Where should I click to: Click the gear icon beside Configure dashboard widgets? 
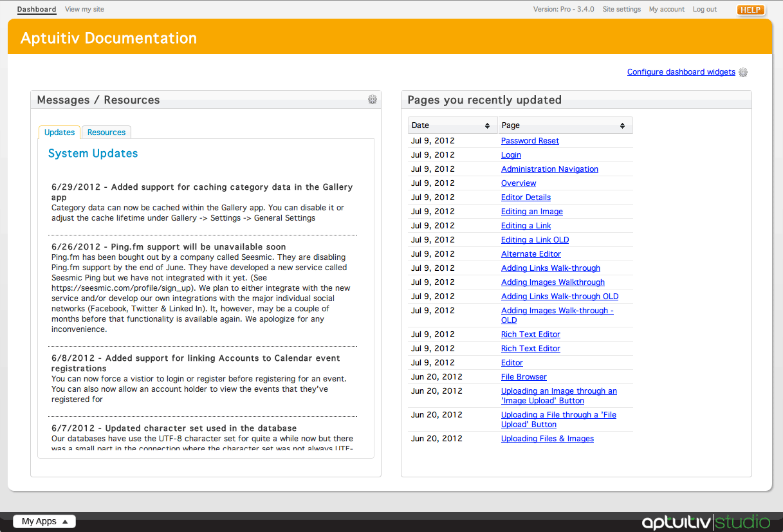tap(743, 72)
